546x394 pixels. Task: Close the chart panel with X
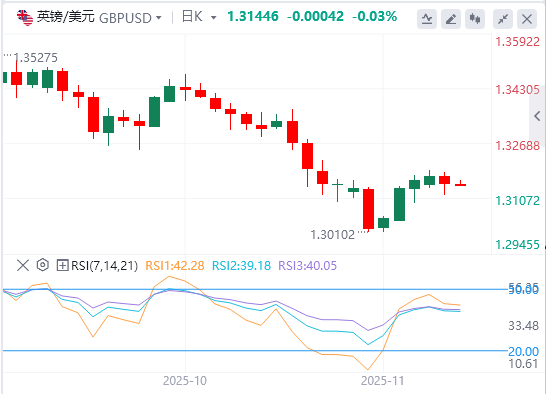527,18
